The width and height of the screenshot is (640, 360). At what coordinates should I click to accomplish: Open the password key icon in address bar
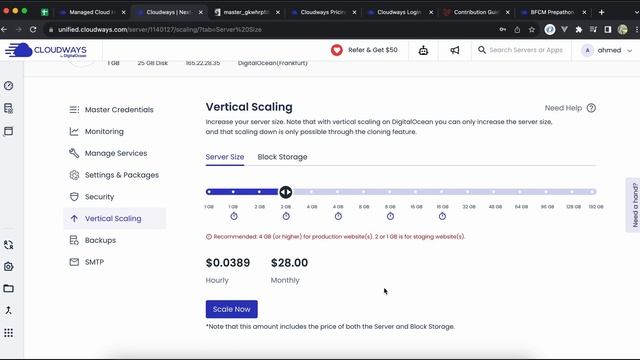coord(503,29)
